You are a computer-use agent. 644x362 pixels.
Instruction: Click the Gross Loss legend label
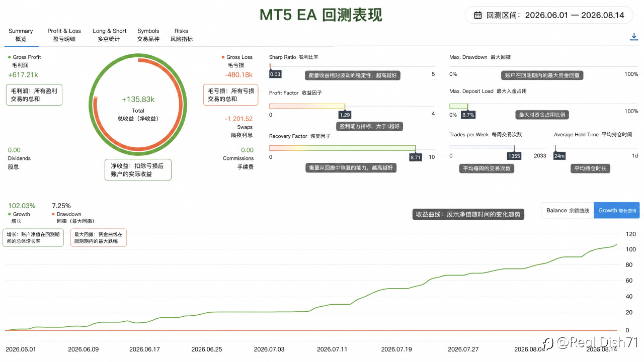237,61
